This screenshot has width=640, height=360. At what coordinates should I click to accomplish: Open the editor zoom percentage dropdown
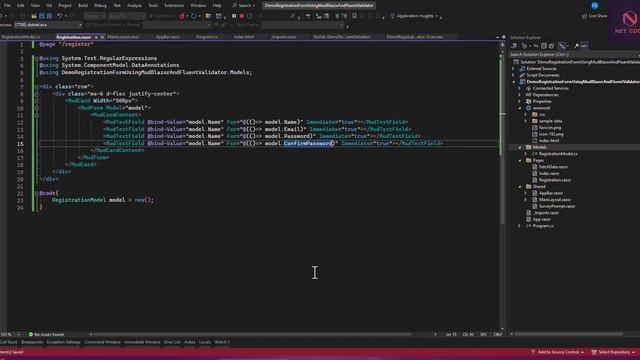coord(18,334)
